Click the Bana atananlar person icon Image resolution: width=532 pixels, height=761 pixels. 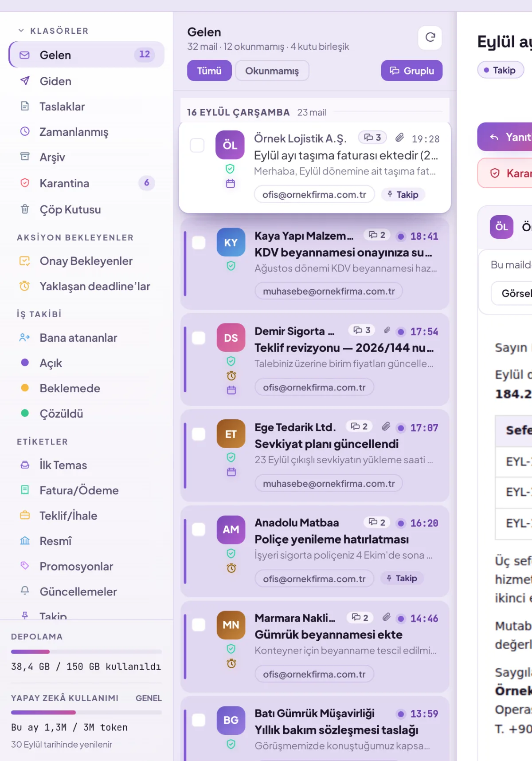[25, 338]
